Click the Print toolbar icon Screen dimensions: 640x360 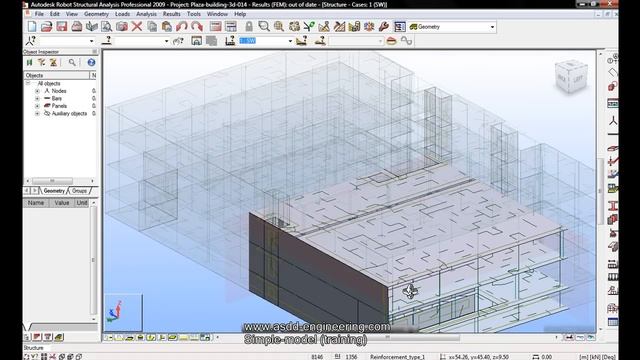[77, 27]
